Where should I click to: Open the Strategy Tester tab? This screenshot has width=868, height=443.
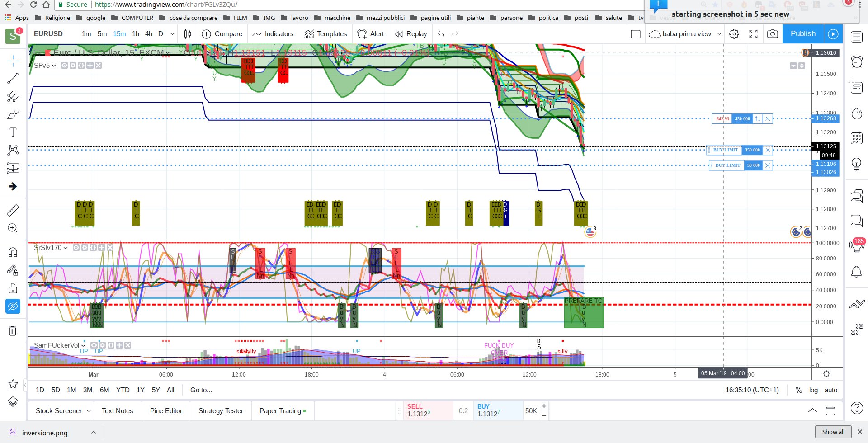tap(221, 411)
